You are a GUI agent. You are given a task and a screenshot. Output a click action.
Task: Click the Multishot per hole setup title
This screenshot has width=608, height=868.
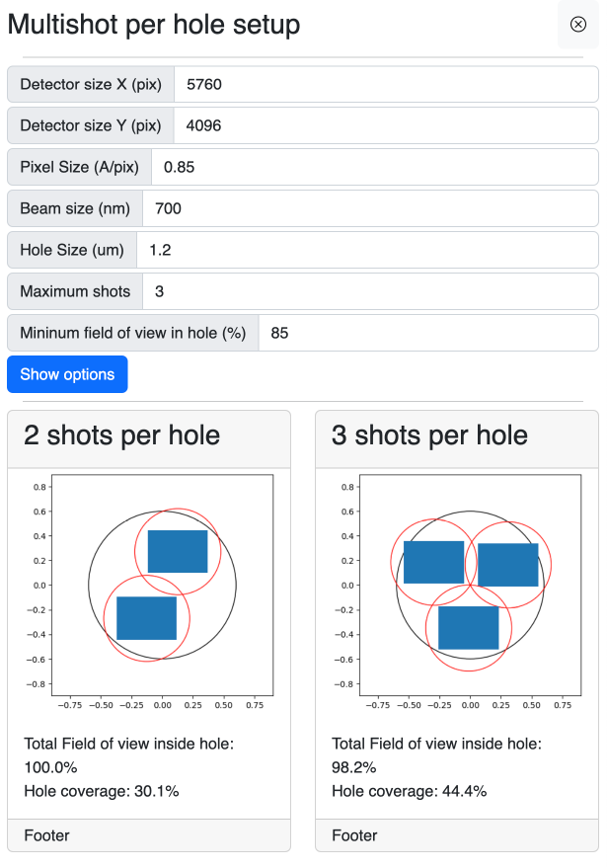tap(153, 25)
